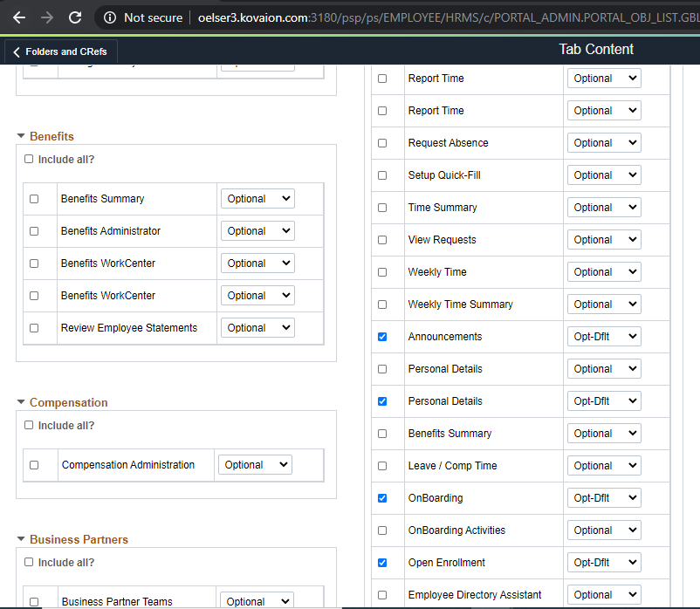The width and height of the screenshot is (700, 609).
Task: Open Open Enrollment Opt-Dflt dropdown
Action: click(604, 563)
